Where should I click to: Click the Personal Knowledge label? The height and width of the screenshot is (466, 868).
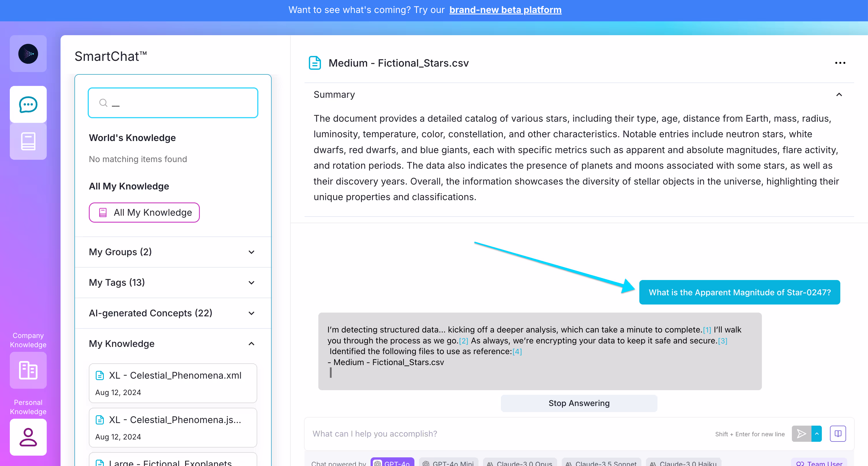click(28, 407)
